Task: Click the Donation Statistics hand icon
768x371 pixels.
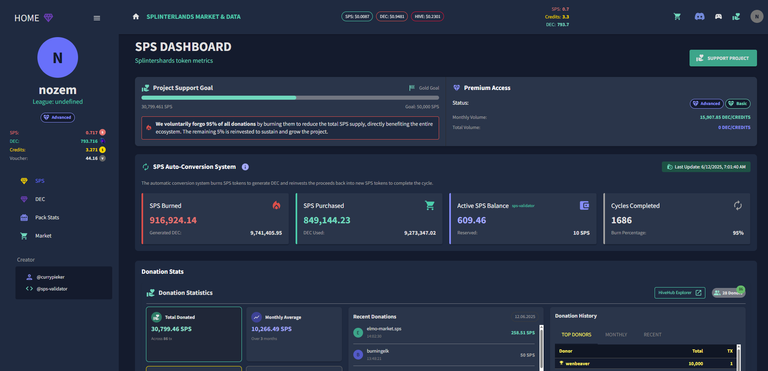Action: coord(151,293)
